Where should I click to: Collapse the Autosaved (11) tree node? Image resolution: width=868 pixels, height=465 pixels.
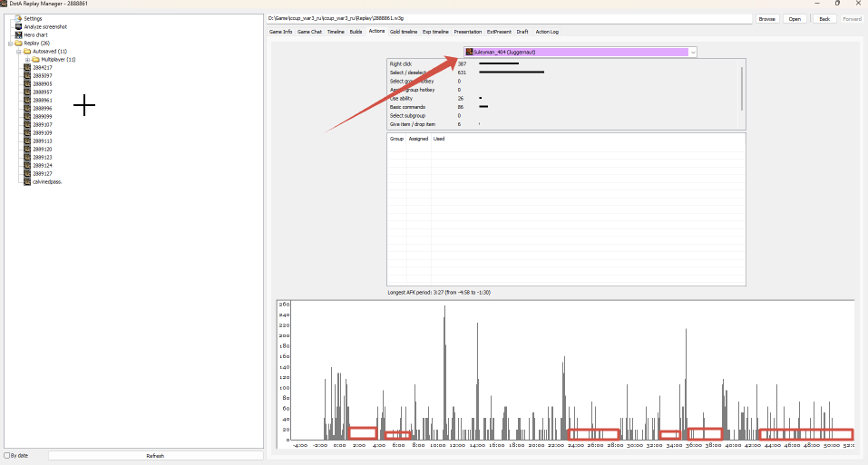coord(19,52)
